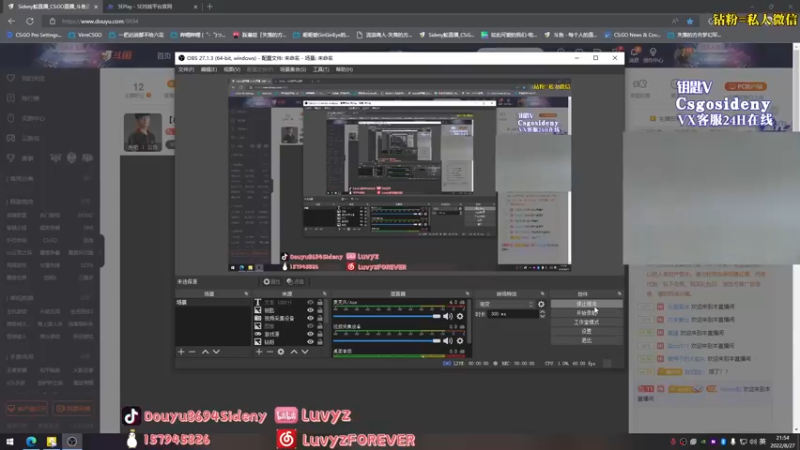Move scene down with arrow icon
Image resolution: width=800 pixels, height=450 pixels.
coord(216,352)
